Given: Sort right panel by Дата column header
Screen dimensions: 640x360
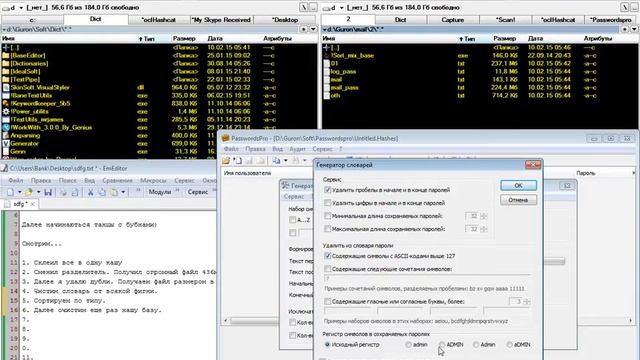Looking at the screenshot, I should tap(535, 38).
